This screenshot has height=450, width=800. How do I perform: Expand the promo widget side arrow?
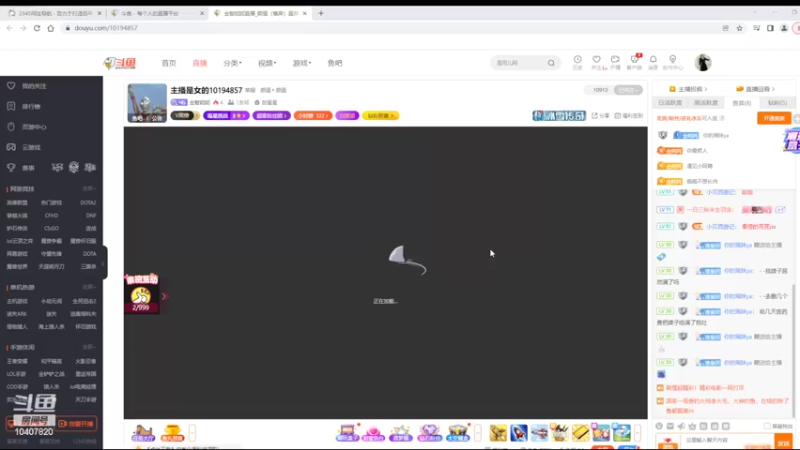pyautogui.click(x=164, y=296)
